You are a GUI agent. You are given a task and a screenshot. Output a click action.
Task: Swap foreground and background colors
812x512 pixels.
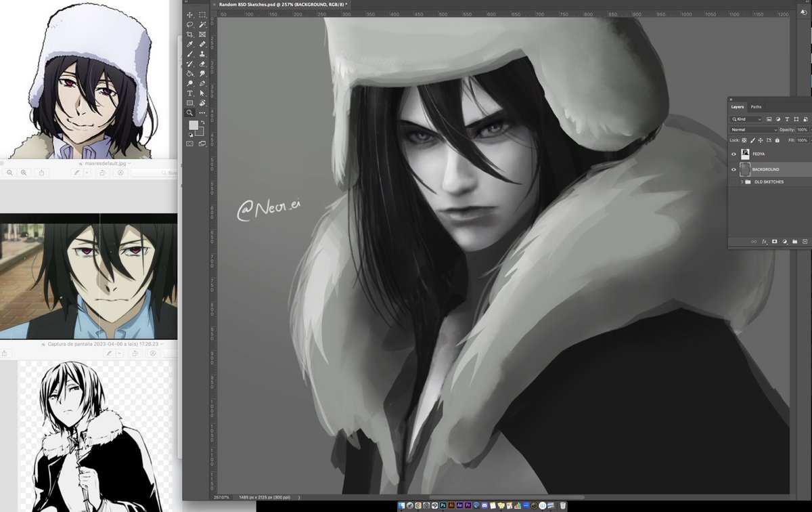(202, 123)
